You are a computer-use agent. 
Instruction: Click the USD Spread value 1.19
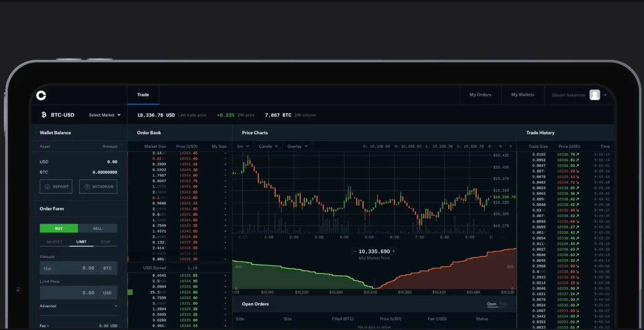pos(192,268)
